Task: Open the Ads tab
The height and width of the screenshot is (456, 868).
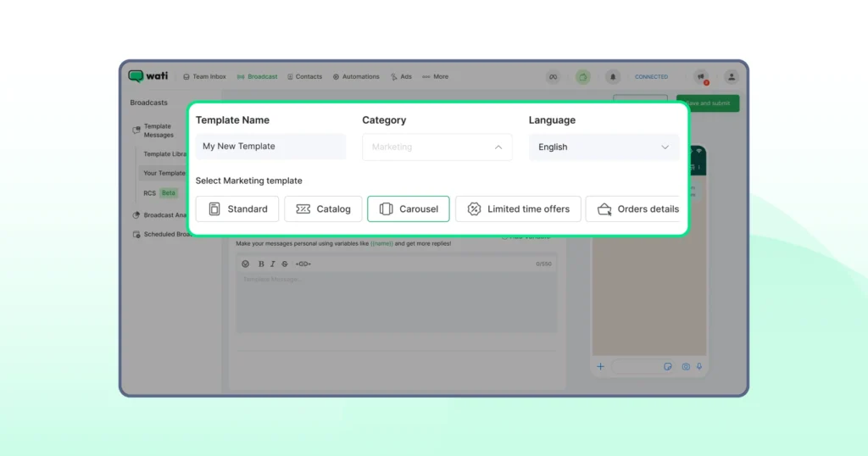Action: (401, 77)
